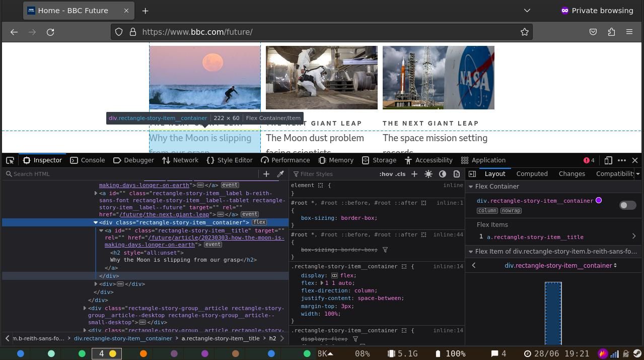
Task: Pick the purple flex overlay color swatch
Action: pyautogui.click(x=599, y=201)
